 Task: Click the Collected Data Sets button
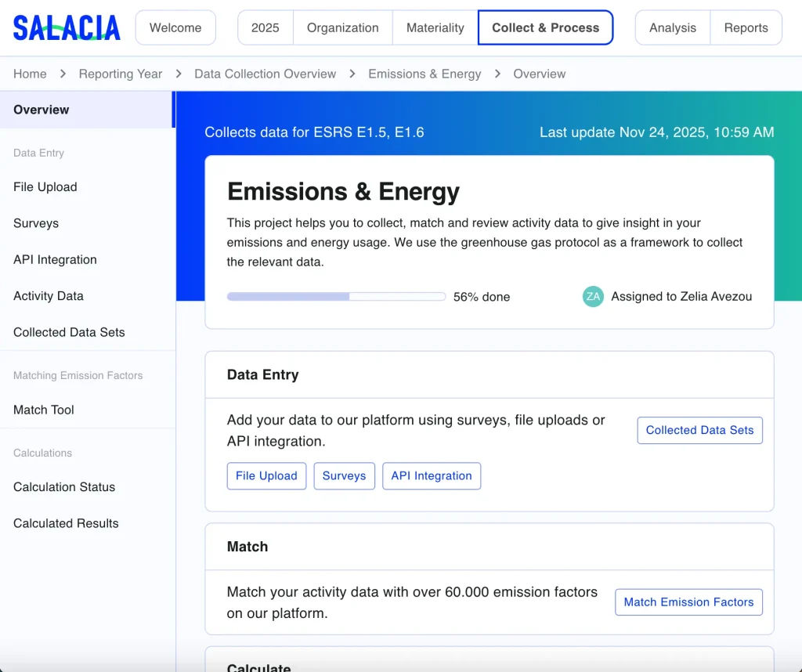coord(699,430)
